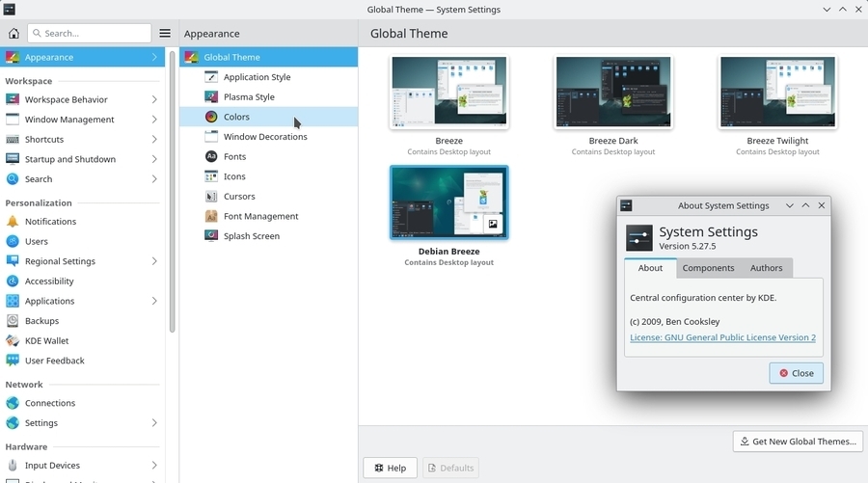
Task: Expand the Window Management chevron
Action: pyautogui.click(x=154, y=120)
